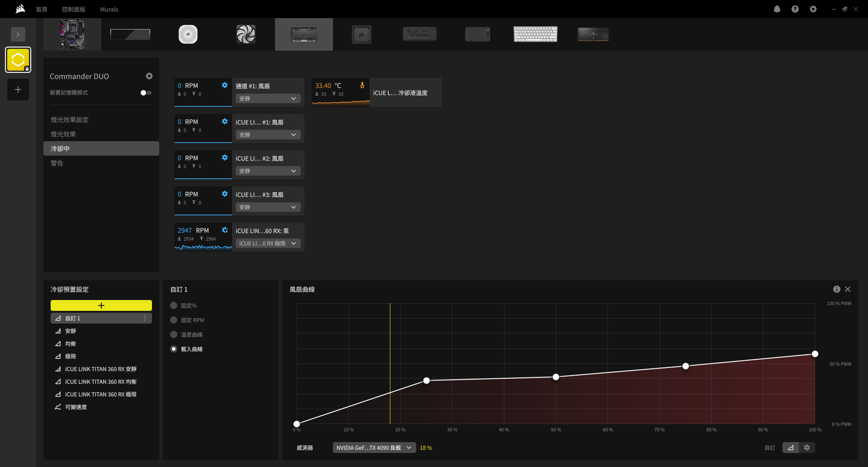Click the rightmost fan curve point
Image resolution: width=868 pixels, height=467 pixels.
click(x=815, y=354)
